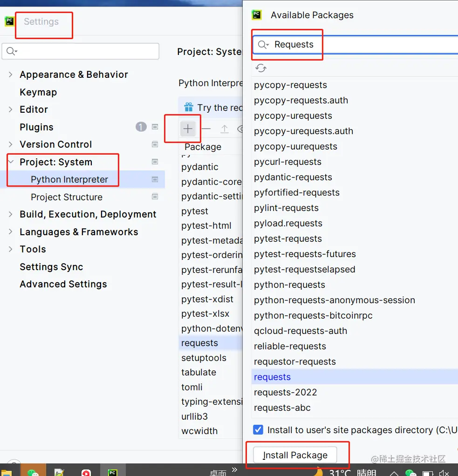The image size is (458, 476).
Task: Open Plugins settings page
Action: coord(36,127)
